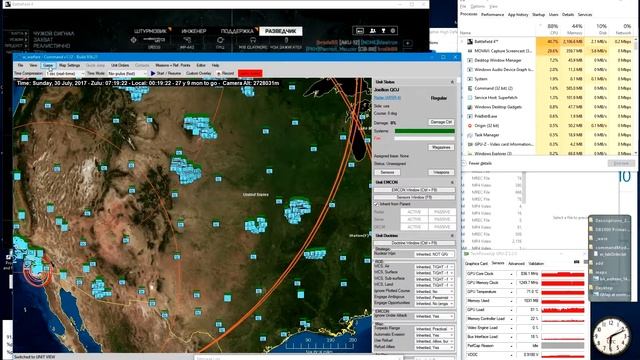Open the Advanced tab in GPU-Z
The height and width of the screenshot is (360, 640).
pyautogui.click(x=516, y=264)
